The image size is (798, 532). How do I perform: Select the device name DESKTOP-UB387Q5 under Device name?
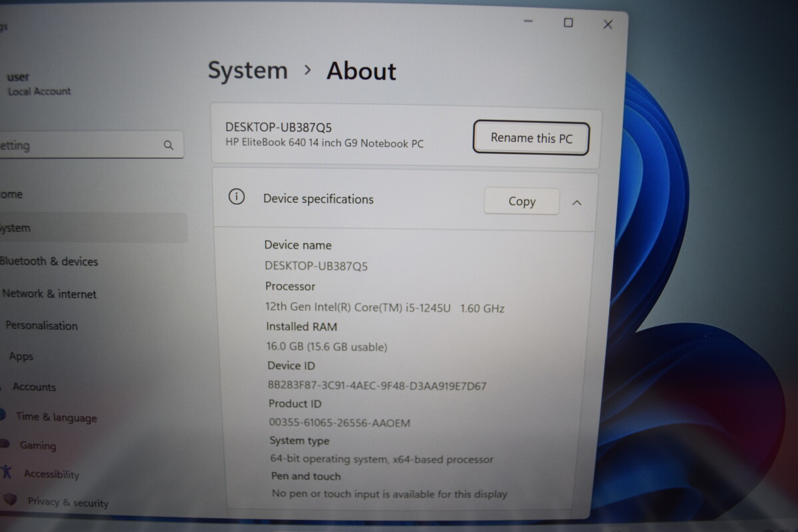tap(317, 266)
